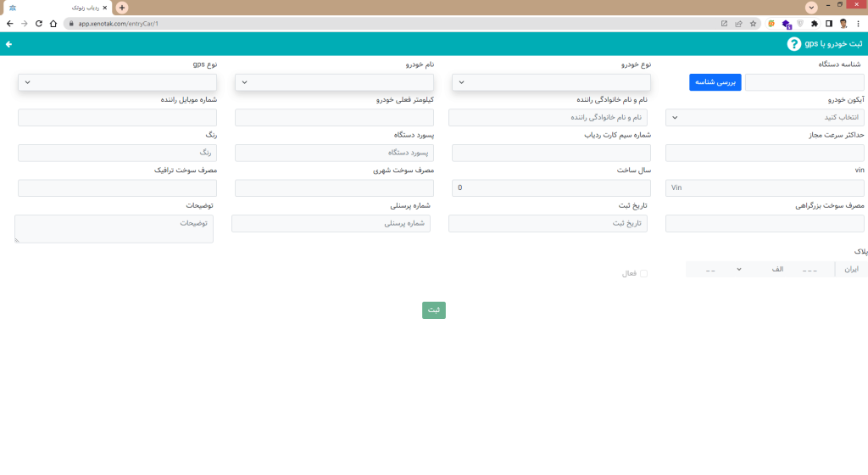Enable the فعال (active) checkbox

[643, 273]
